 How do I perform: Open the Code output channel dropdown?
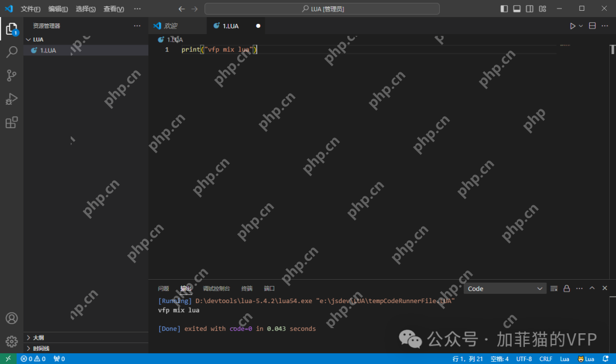(505, 289)
